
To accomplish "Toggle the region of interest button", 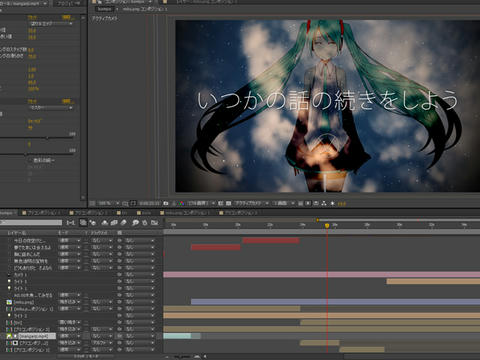I will tap(221, 203).
